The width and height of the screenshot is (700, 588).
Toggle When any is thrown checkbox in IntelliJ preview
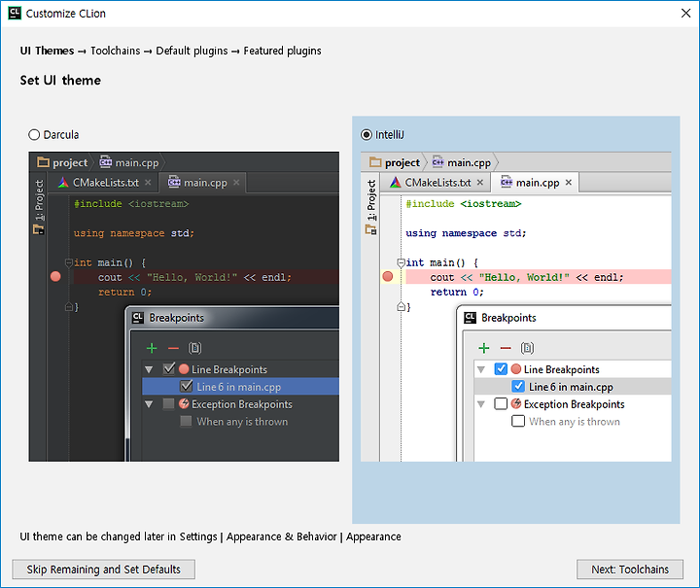(518, 421)
